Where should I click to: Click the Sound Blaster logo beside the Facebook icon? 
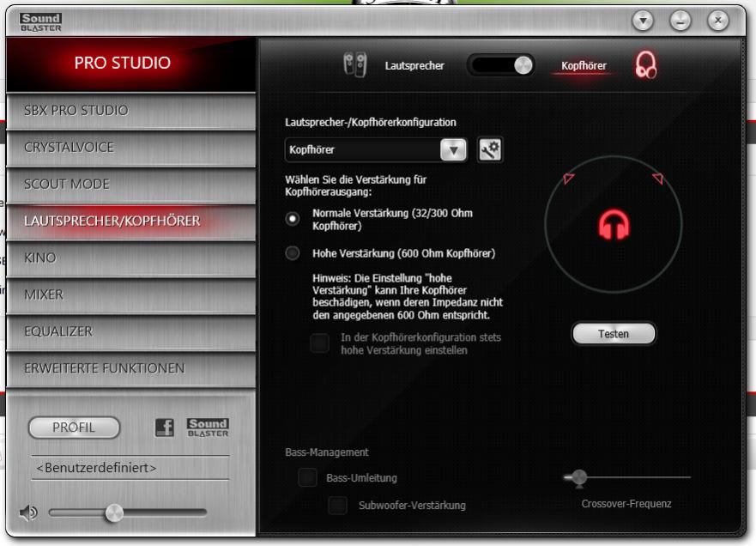208,428
